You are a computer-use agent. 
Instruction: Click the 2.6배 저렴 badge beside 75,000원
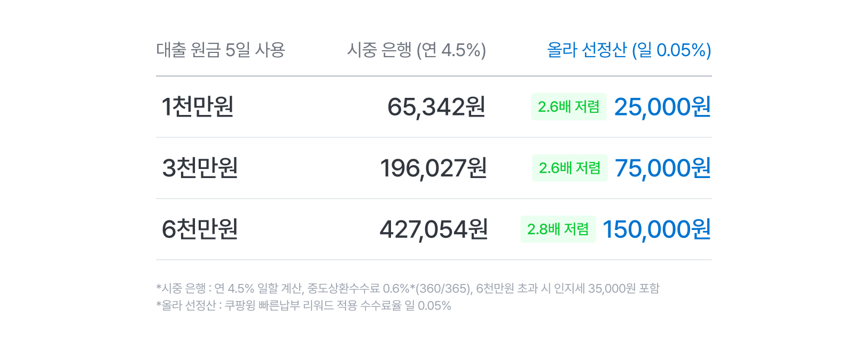570,168
